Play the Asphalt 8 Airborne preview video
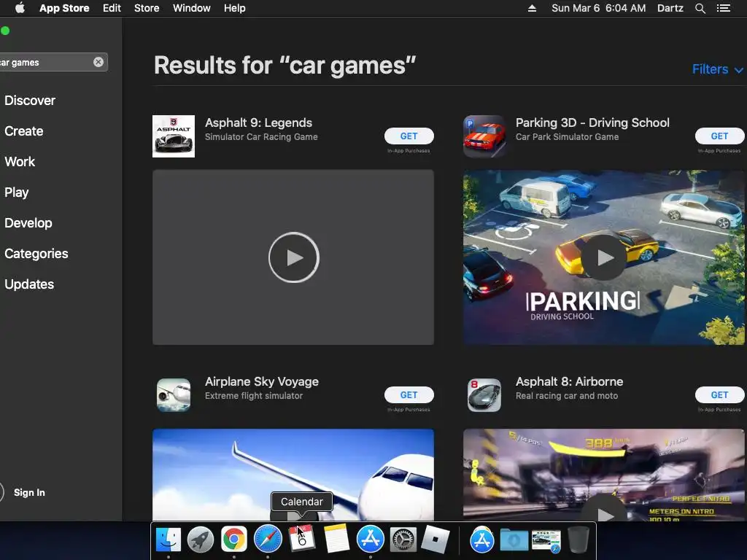The image size is (747, 560). 603,513
